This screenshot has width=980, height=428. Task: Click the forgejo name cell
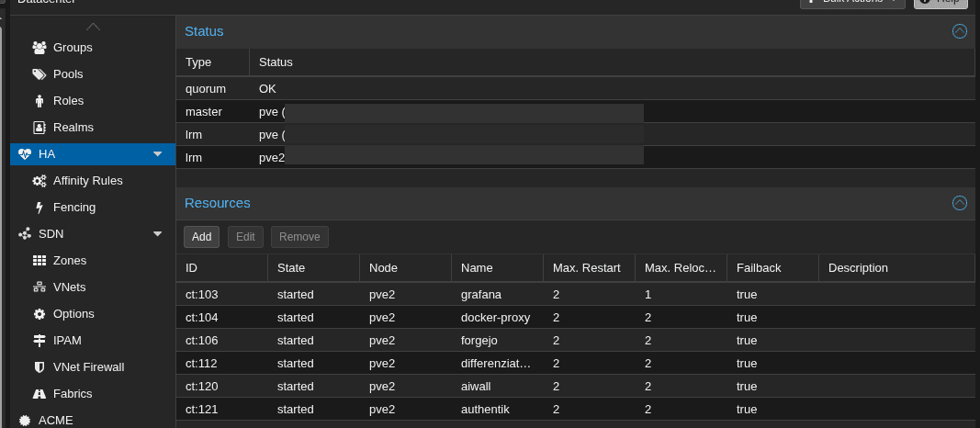point(498,341)
